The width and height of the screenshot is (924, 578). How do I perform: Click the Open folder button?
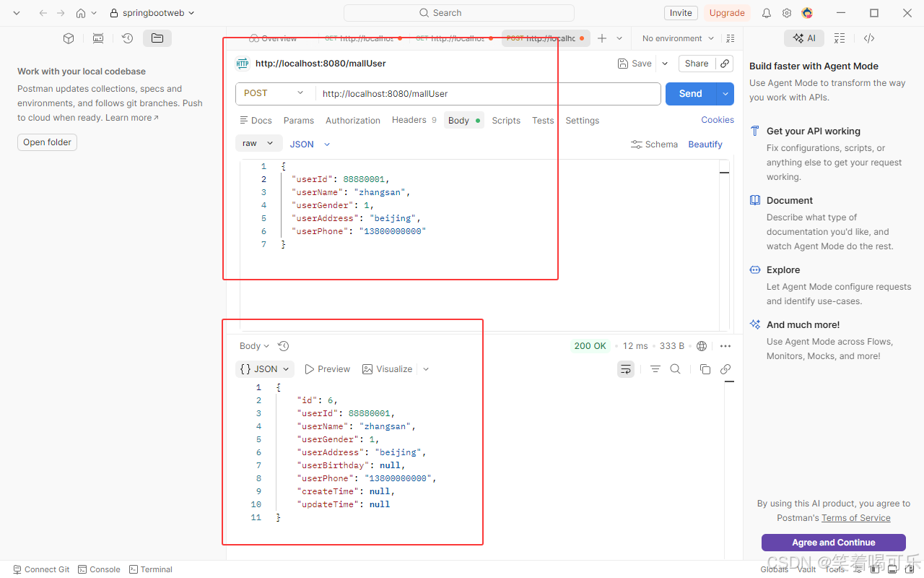point(47,142)
